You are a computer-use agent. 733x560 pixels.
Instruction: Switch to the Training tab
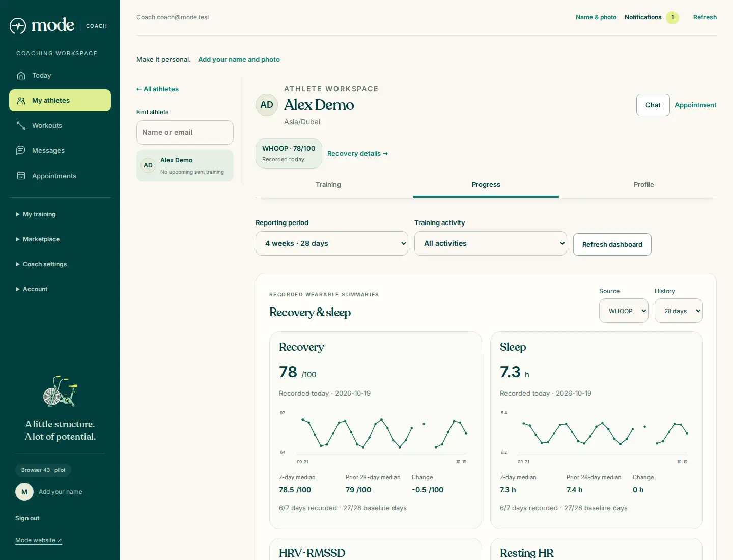328,184
